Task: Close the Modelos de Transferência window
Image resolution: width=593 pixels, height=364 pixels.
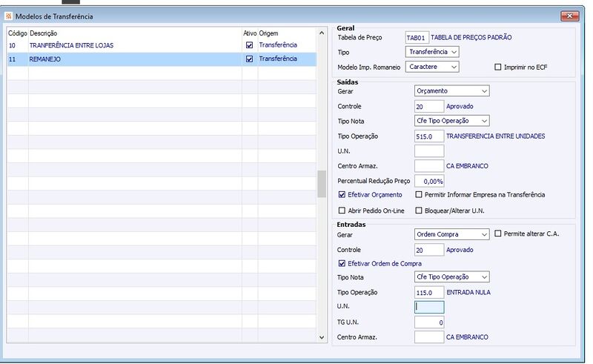Action: (569, 16)
